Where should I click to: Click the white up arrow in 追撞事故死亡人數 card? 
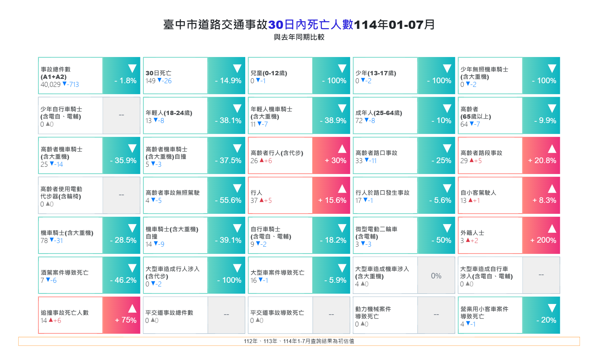click(x=132, y=308)
